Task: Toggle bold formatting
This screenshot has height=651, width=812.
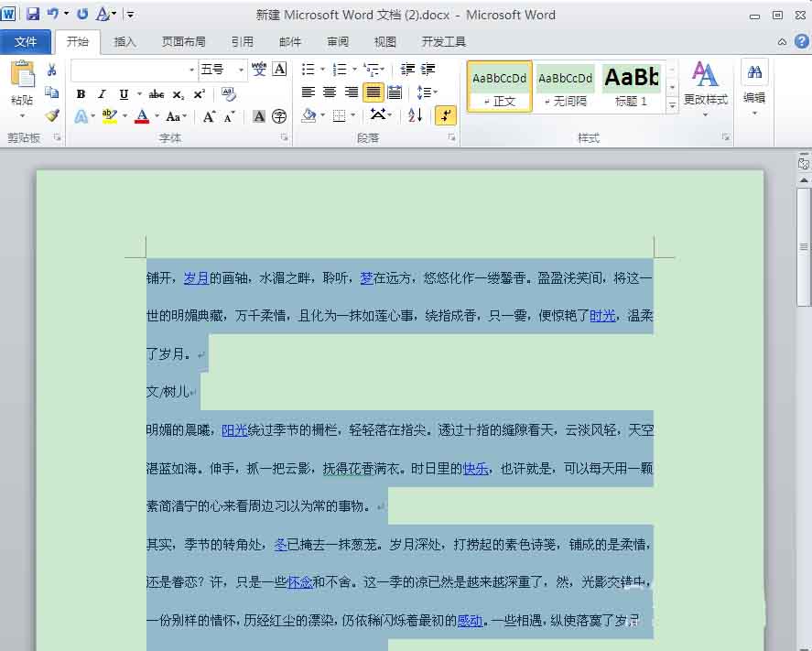Action: click(x=81, y=93)
